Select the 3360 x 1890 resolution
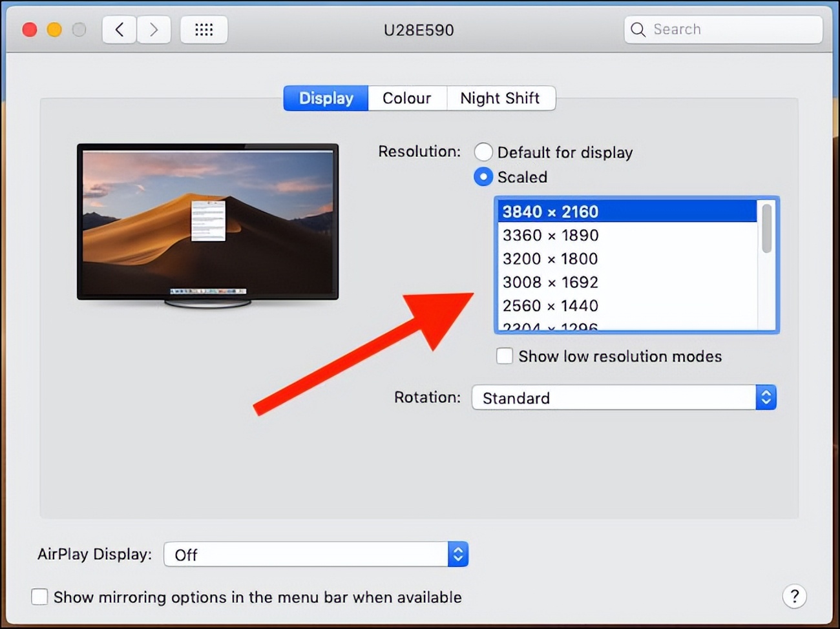Image resolution: width=840 pixels, height=629 pixels. [x=550, y=235]
